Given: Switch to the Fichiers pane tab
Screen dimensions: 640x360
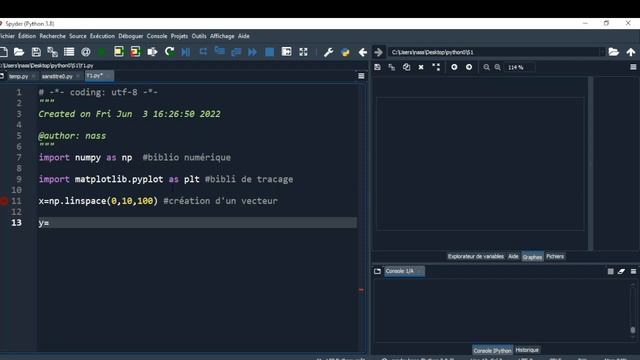Looking at the screenshot, I should [555, 256].
